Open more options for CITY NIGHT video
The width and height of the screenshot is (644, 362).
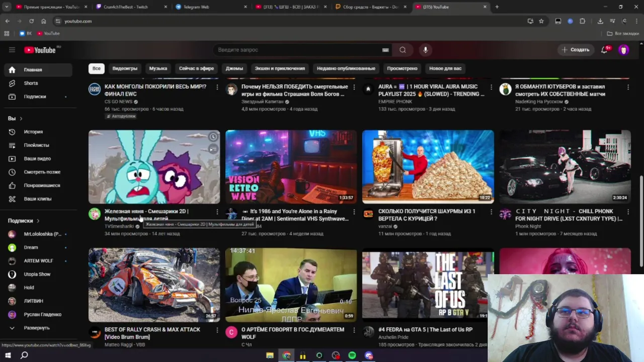628,212
